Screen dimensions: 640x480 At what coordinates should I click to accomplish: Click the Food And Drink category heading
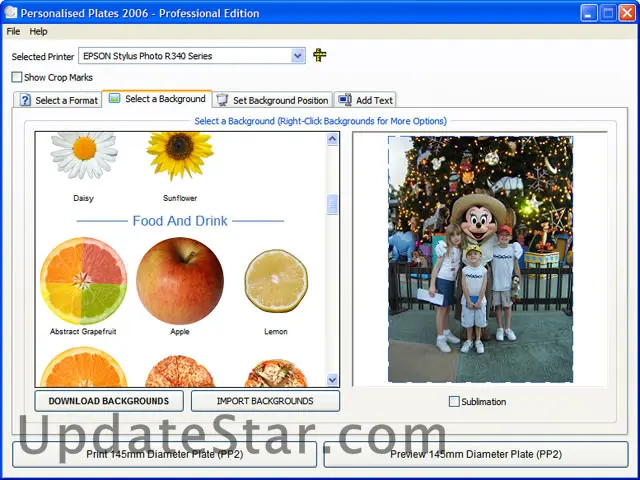pos(180,221)
